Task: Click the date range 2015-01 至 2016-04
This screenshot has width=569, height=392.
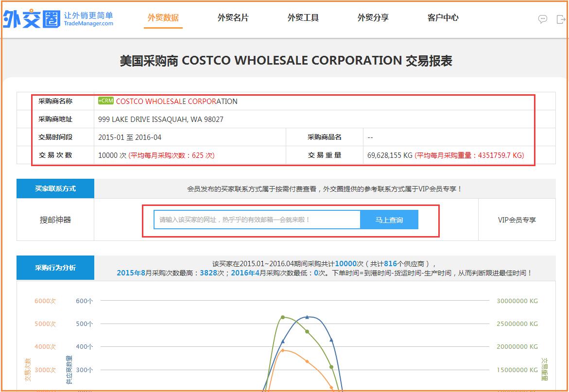Action: [x=130, y=137]
